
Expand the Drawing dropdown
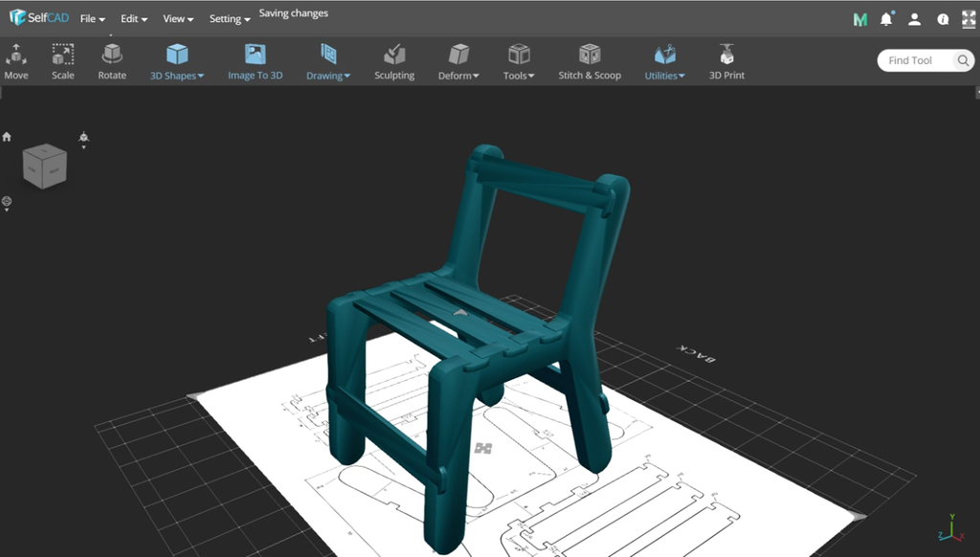pyautogui.click(x=328, y=59)
